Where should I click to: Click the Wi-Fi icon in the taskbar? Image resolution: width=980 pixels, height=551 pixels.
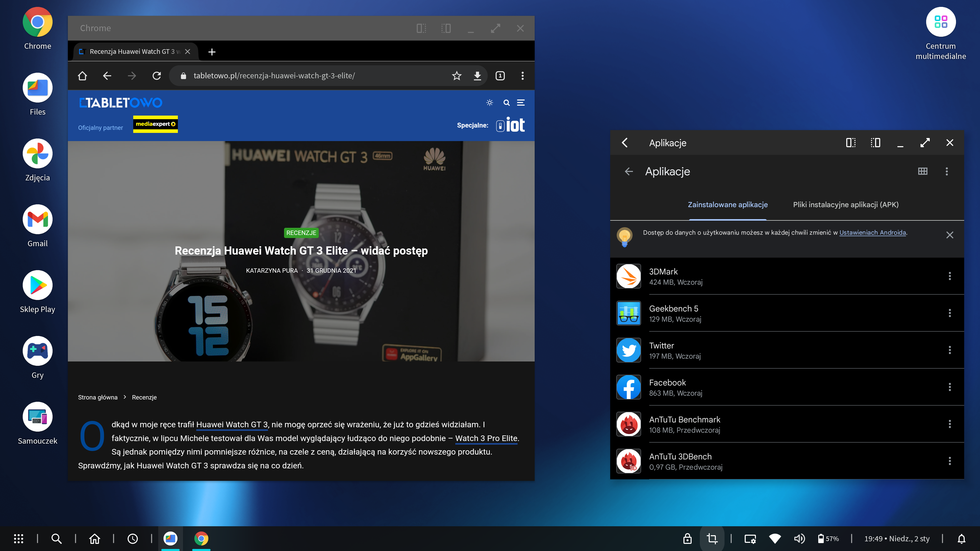click(775, 539)
